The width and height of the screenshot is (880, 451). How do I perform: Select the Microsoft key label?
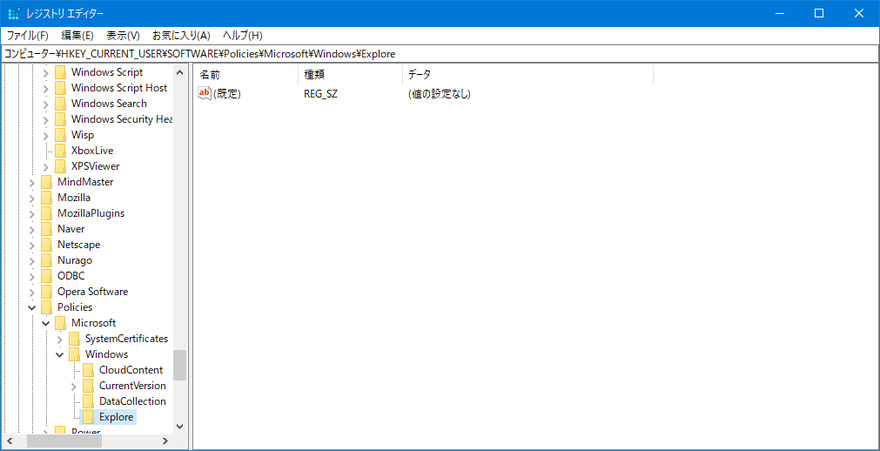pyautogui.click(x=94, y=324)
